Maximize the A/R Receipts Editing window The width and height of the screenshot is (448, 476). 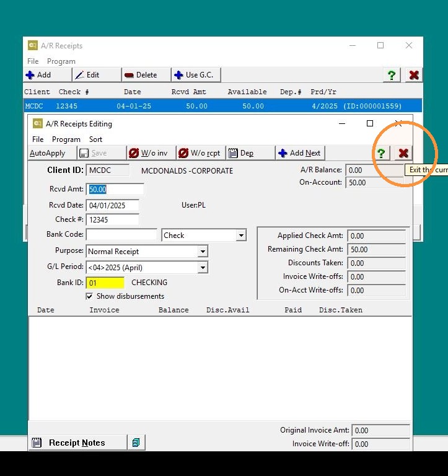370,123
